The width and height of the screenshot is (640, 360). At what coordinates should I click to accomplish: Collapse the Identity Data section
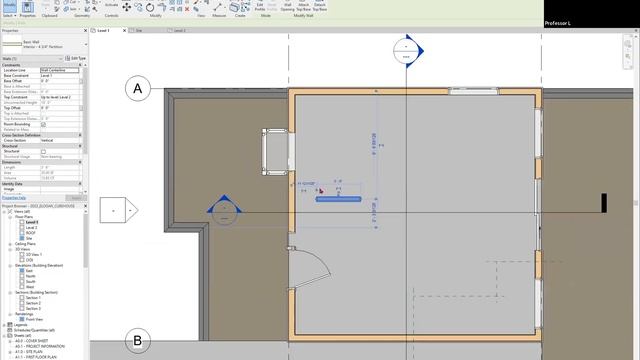pyautogui.click(x=80, y=184)
